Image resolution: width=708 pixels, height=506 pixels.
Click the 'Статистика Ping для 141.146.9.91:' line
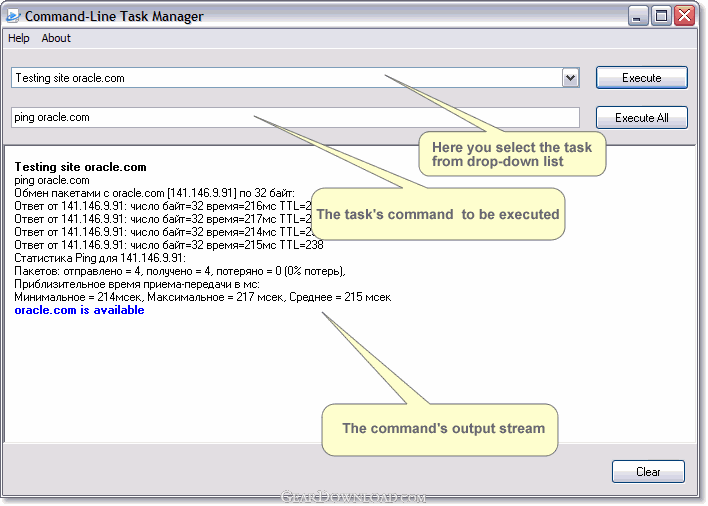click(100, 258)
